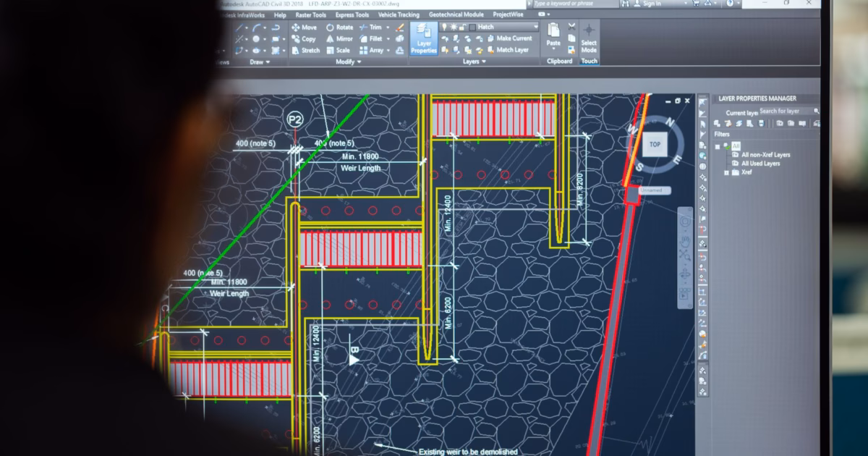Viewport: 868px width, 456px height.
Task: Click the E compass letter on ViewCube
Action: pyautogui.click(x=676, y=159)
